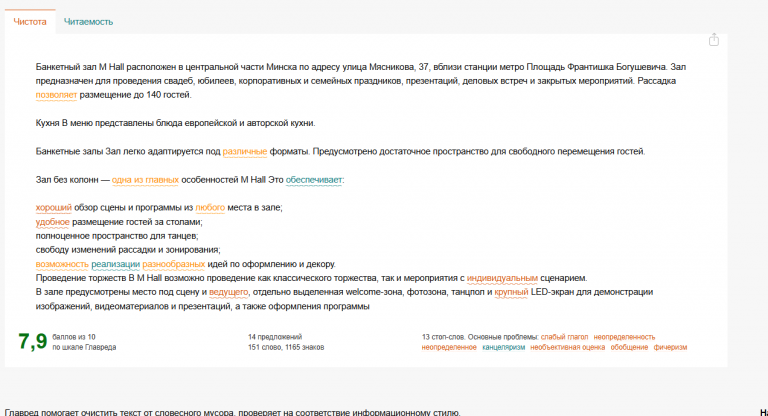Click highlighted word 'индивидуальным'
The width and height of the screenshot is (768, 416).
pyautogui.click(x=502, y=278)
